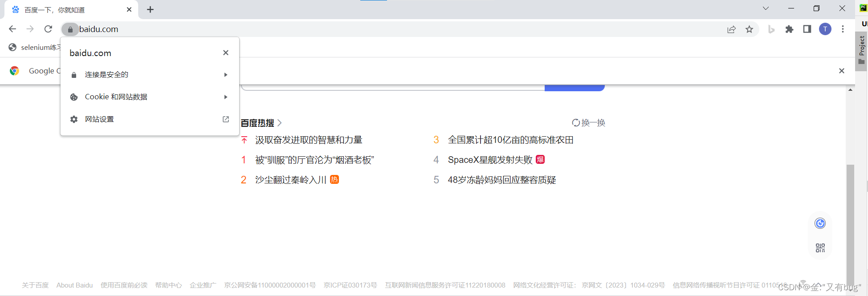
Task: Open the Extensions puzzle icon
Action: click(789, 29)
